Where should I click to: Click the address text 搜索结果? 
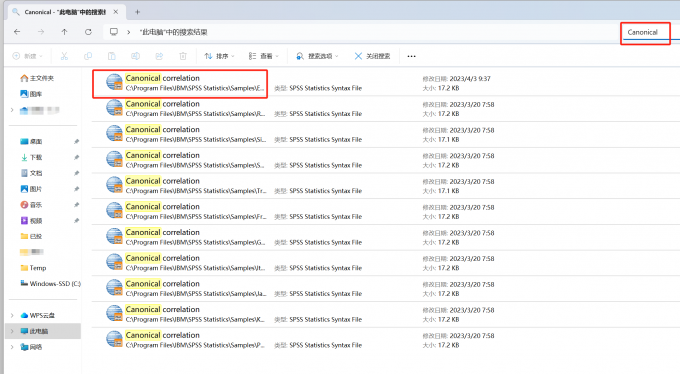pos(173,32)
